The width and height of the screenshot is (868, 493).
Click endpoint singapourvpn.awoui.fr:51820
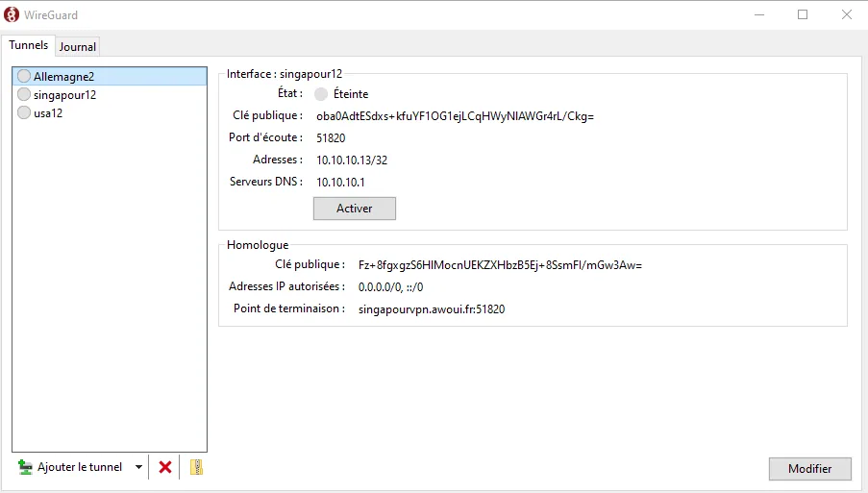tap(432, 309)
